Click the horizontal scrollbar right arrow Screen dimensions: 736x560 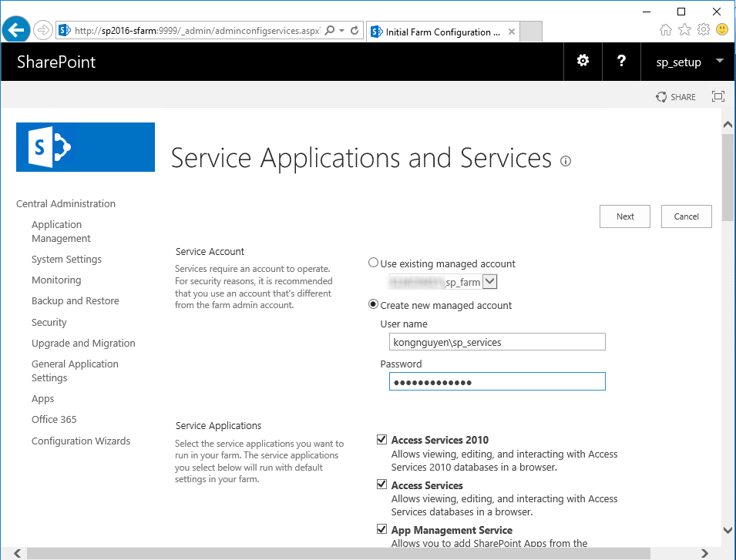tap(704, 553)
